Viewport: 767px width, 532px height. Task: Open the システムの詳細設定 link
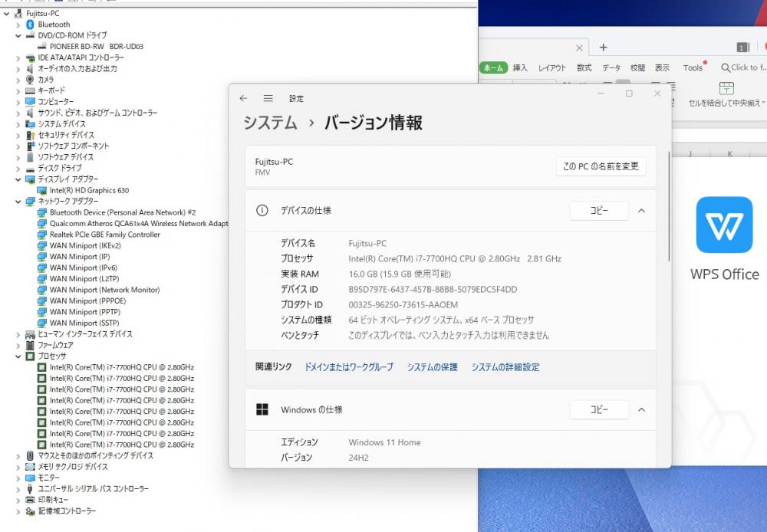[505, 367]
